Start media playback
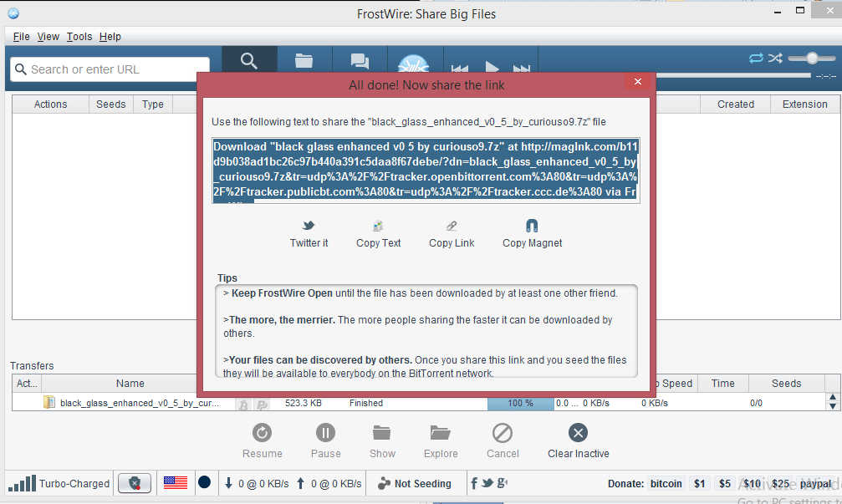The height and width of the screenshot is (504, 842). [492, 67]
